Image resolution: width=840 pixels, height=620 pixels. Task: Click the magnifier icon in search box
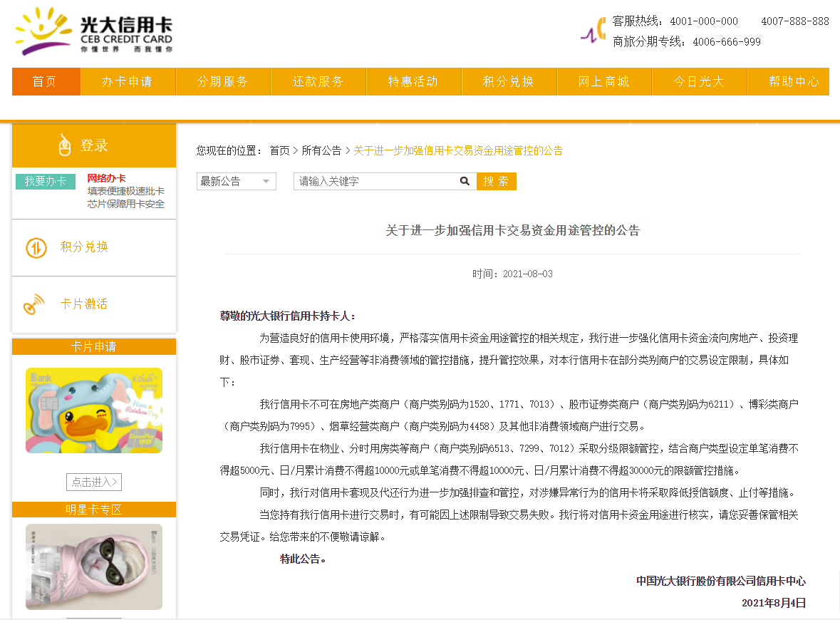465,181
